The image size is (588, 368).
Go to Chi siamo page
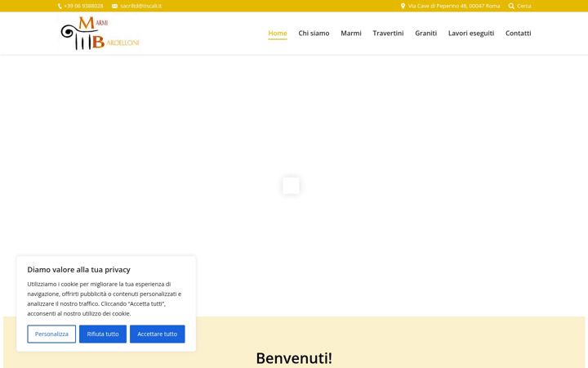314,33
